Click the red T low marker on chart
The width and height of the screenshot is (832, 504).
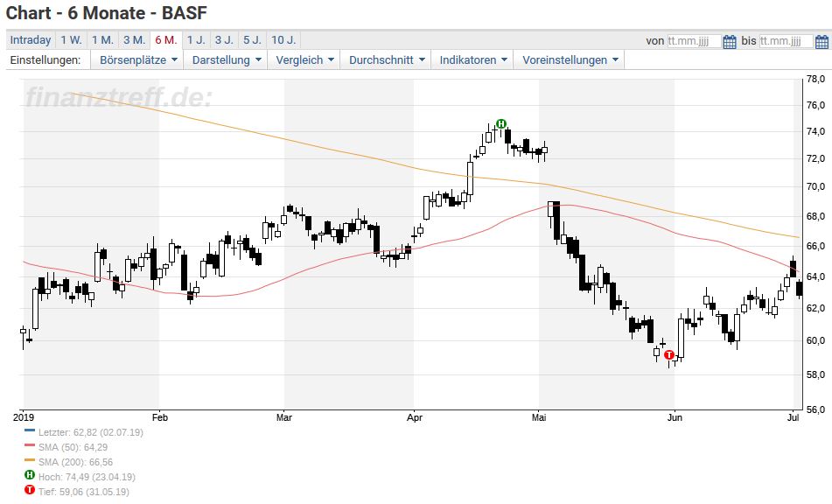click(669, 355)
